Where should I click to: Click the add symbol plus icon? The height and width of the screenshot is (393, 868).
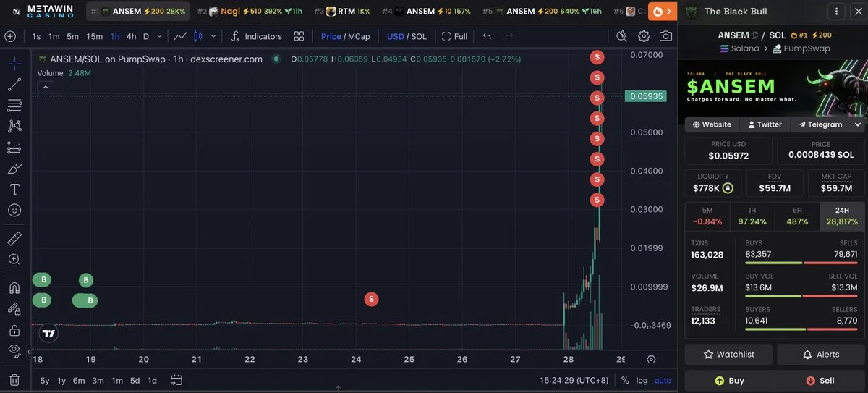coord(10,36)
